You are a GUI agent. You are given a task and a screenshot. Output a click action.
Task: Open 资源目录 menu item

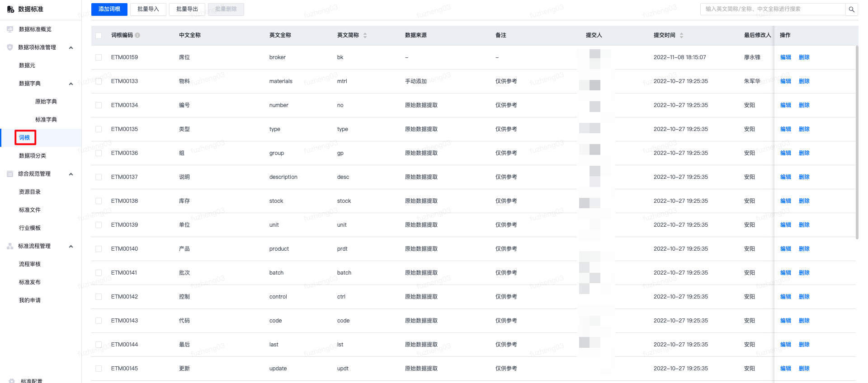click(30, 192)
